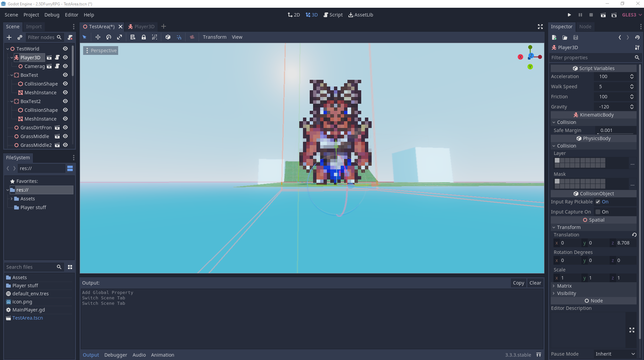Save the currently edited resource
Screen dimensions: 644x360
point(576,37)
